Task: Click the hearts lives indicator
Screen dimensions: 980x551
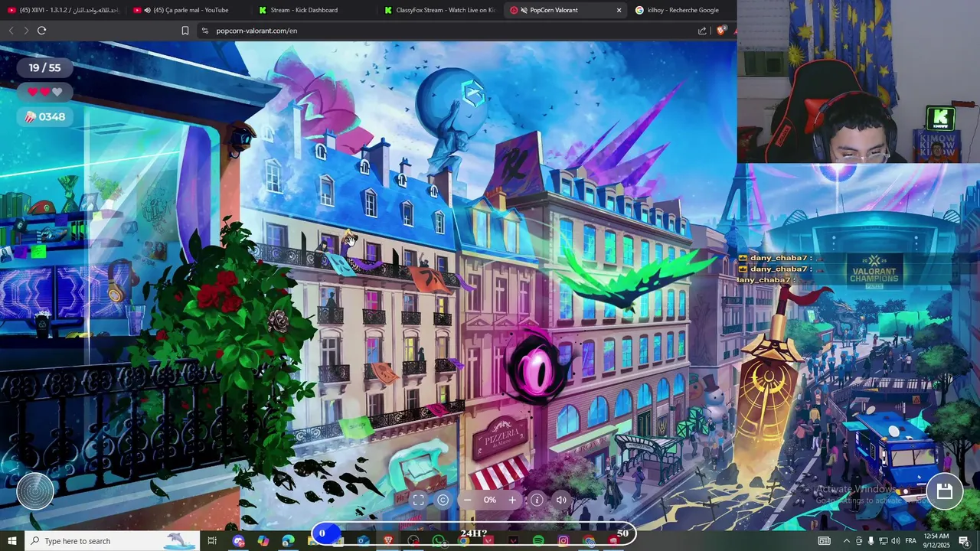Action: 45,92
